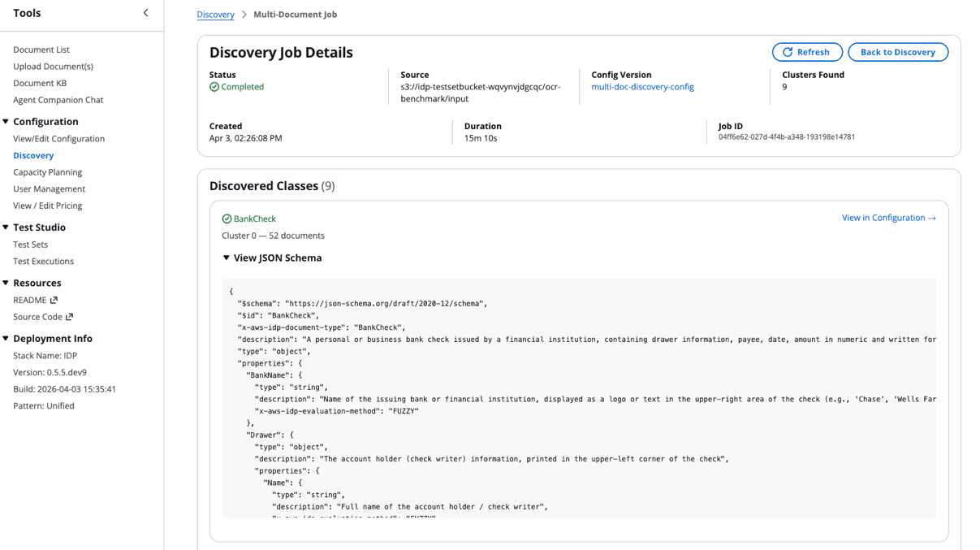
Task: Collapse the Test Studio section
Action: tap(6, 227)
